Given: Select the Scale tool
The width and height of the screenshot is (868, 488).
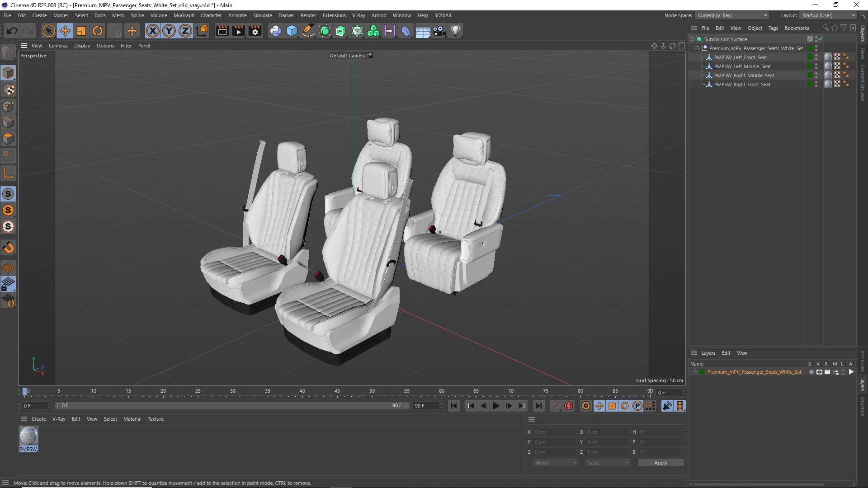Looking at the screenshot, I should tap(81, 31).
